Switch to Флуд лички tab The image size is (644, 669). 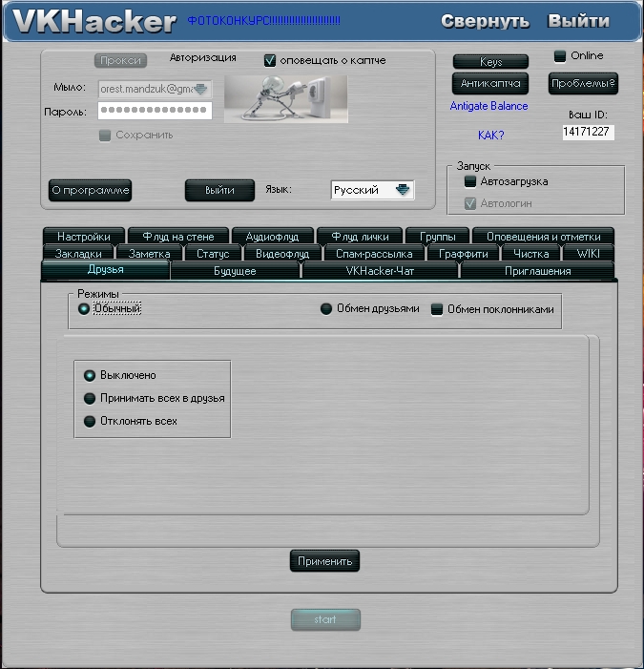tap(360, 236)
